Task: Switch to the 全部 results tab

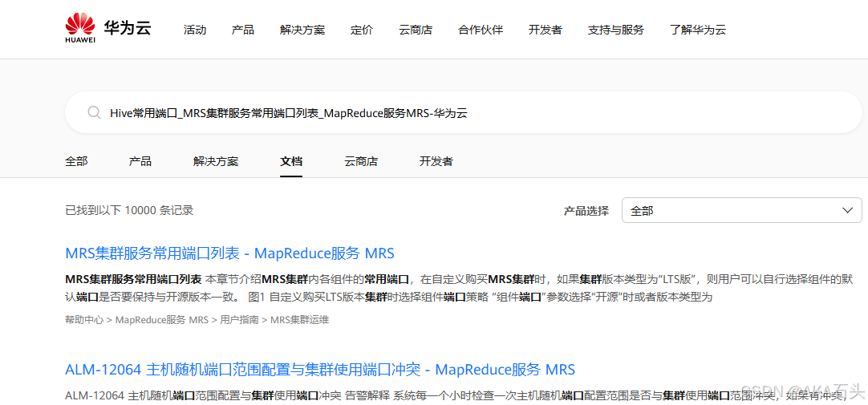Action: coord(76,161)
